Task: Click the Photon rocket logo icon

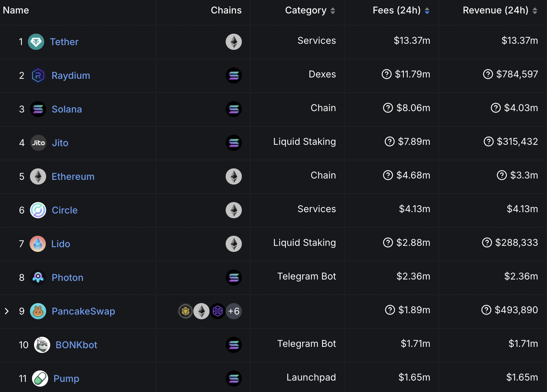Action: pos(38,277)
